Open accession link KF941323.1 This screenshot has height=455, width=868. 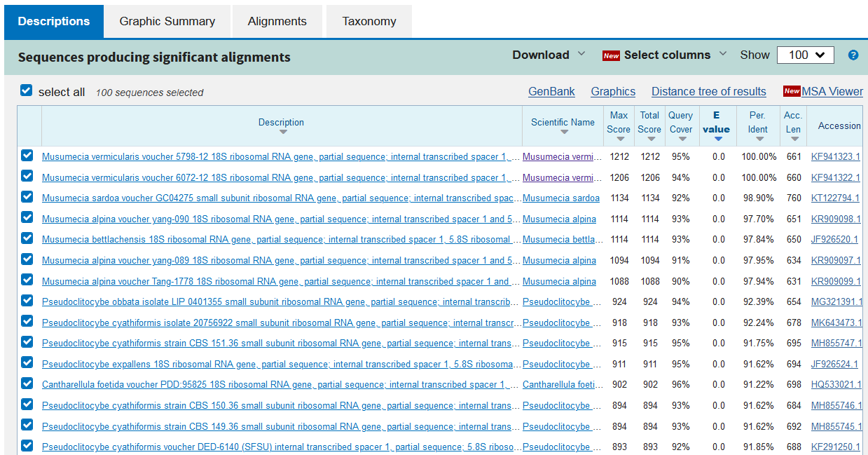click(836, 157)
